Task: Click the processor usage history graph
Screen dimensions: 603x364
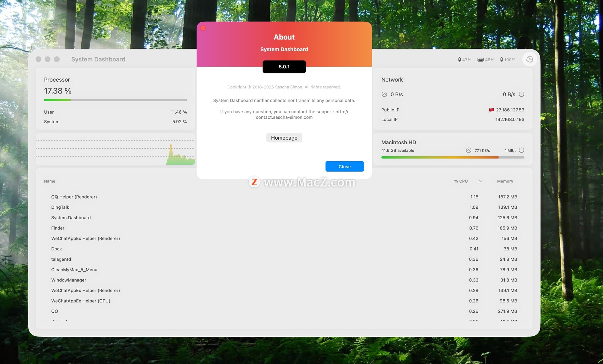Action: 116,149
